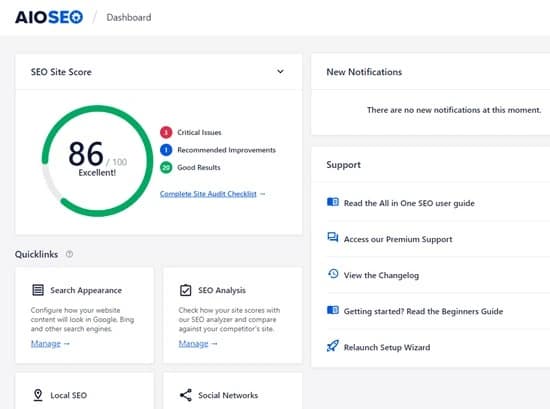Open View the Changelog link

point(381,275)
